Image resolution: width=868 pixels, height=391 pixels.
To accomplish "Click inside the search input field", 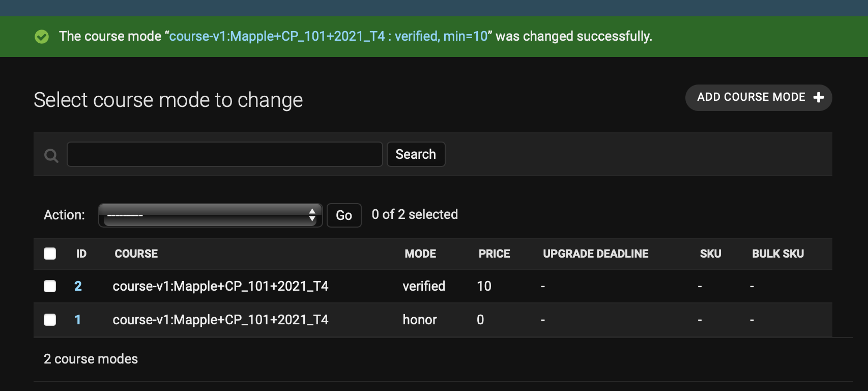I will click(x=224, y=154).
